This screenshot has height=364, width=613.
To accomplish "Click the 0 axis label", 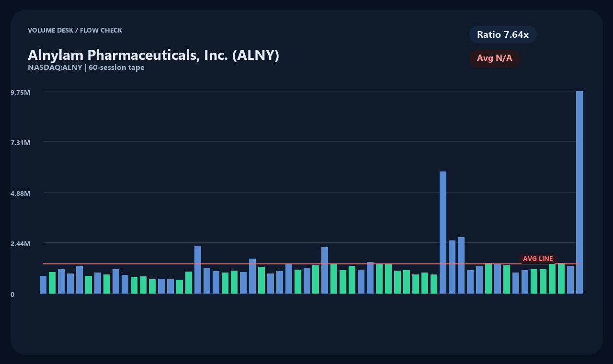I will click(12, 295).
